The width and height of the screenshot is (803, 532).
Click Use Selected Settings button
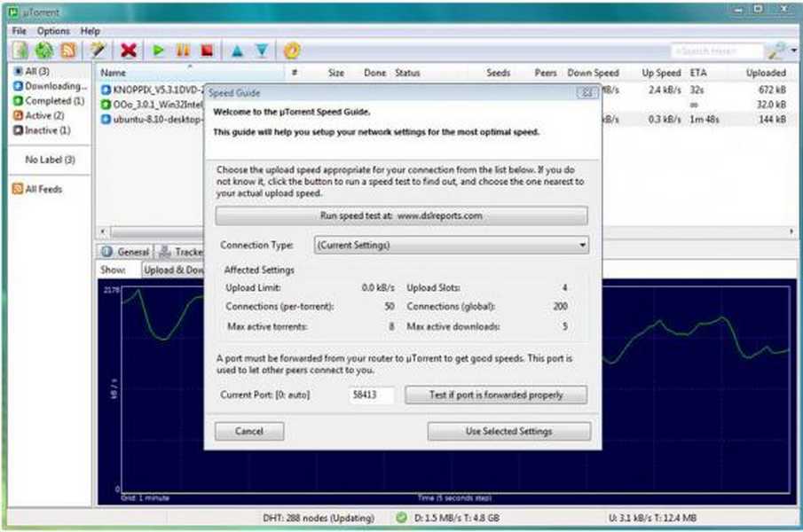[508, 431]
